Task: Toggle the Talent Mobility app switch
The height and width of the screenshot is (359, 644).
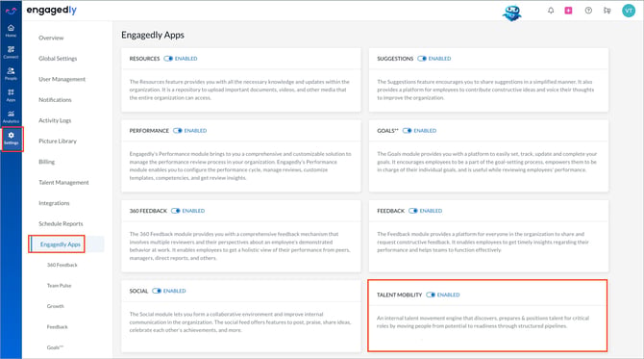Action: click(431, 295)
